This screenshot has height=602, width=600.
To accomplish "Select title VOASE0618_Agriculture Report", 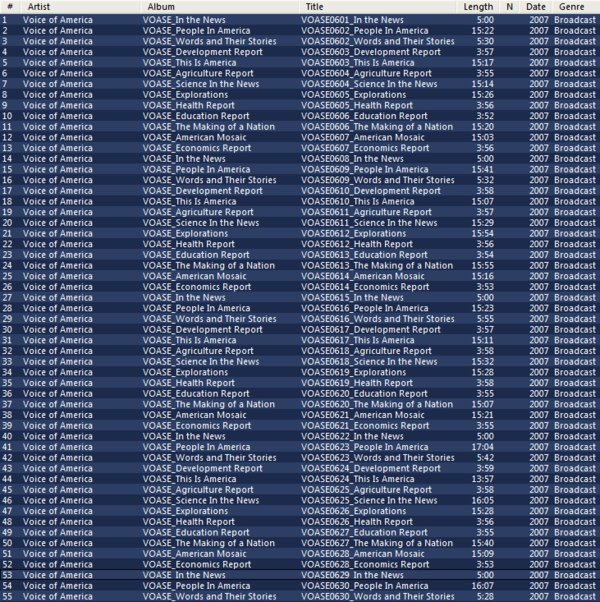I will click(x=366, y=351).
